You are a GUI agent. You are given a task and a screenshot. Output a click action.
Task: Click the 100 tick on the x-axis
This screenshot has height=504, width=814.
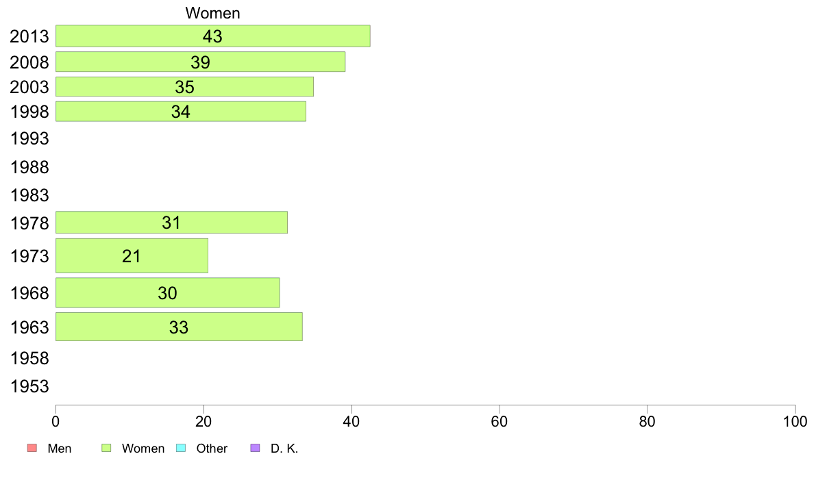coord(795,421)
